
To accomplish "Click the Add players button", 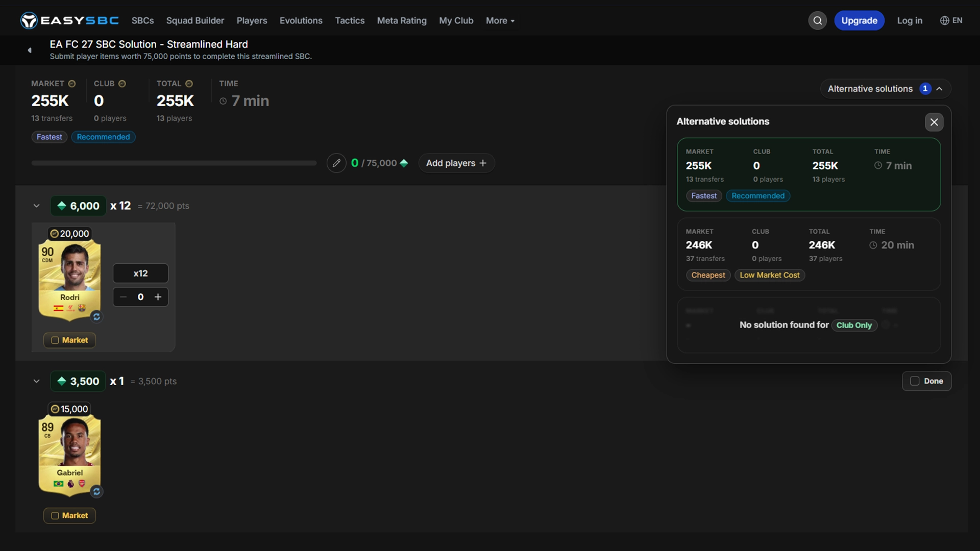I will point(456,163).
